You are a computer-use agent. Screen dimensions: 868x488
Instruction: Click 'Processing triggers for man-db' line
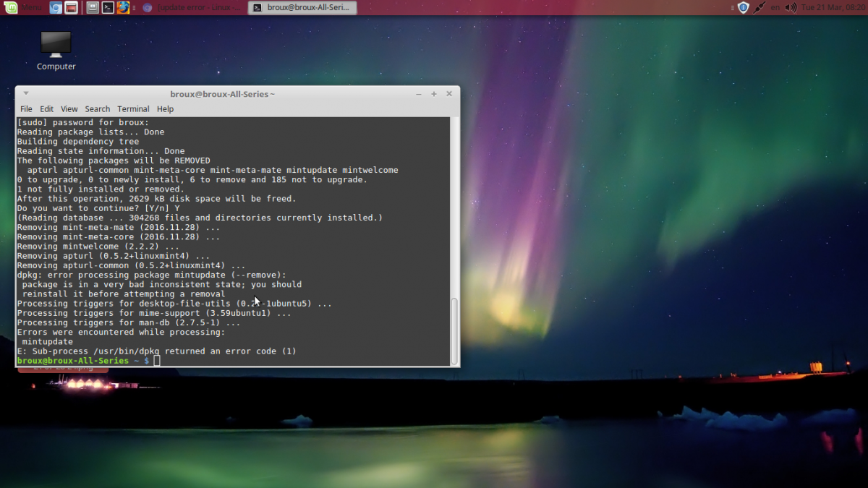click(129, 322)
